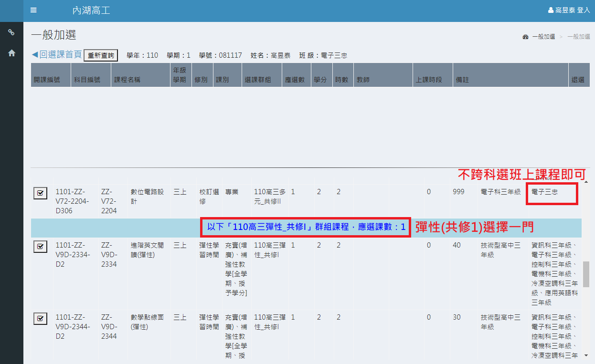Click the 高昱泰 登入 user menu

[x=572, y=10]
